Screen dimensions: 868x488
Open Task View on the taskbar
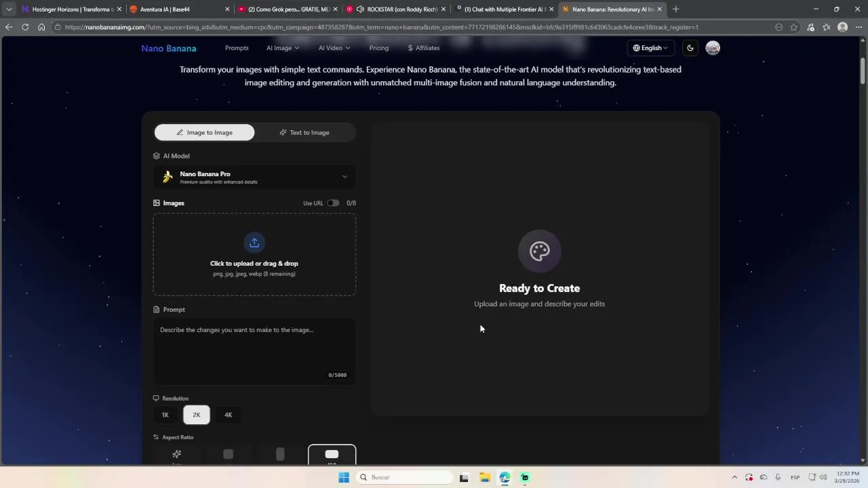(x=464, y=477)
